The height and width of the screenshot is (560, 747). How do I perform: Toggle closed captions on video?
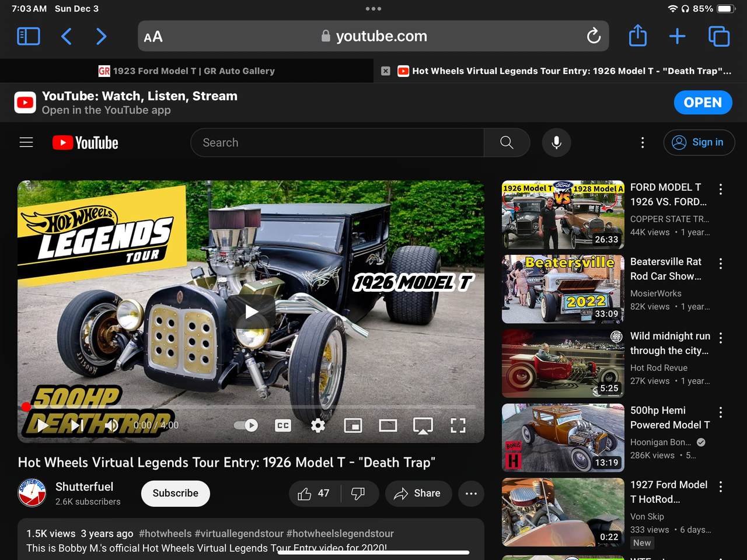tap(283, 425)
